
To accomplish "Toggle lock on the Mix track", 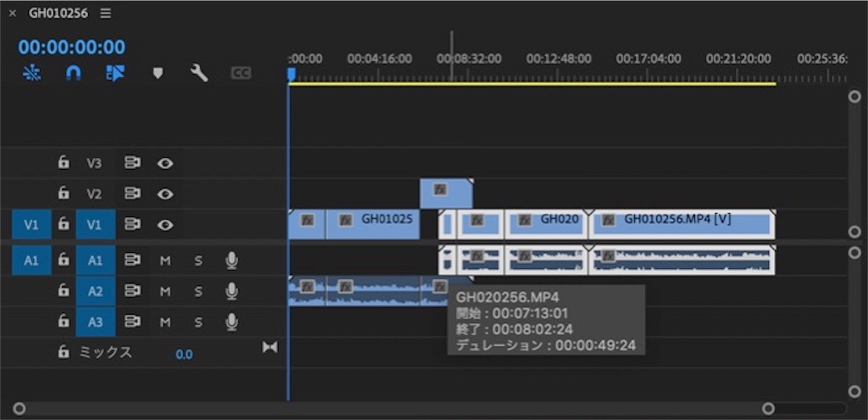I will pos(64,352).
